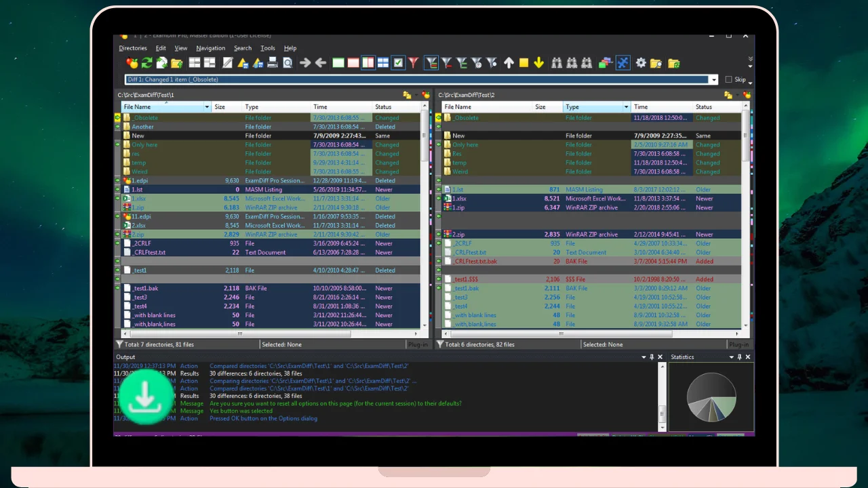Viewport: 868px width, 488px height.
Task: Sort right pane by File Name header
Action: 487,107
